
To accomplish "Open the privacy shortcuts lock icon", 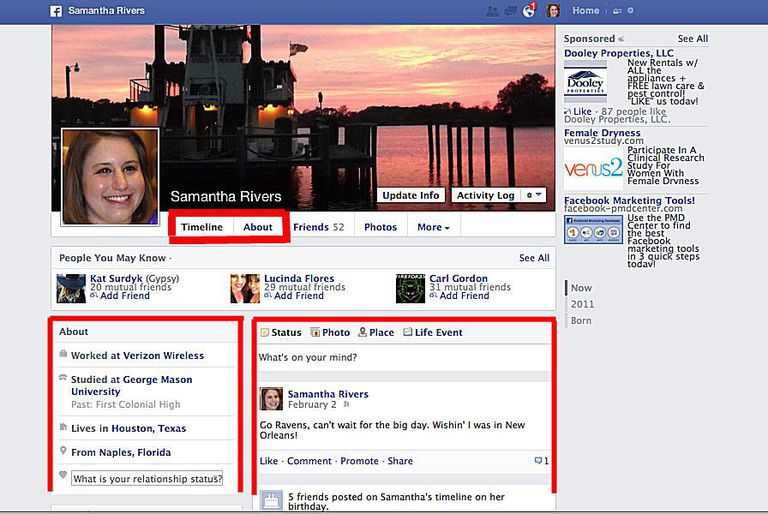I will [617, 11].
